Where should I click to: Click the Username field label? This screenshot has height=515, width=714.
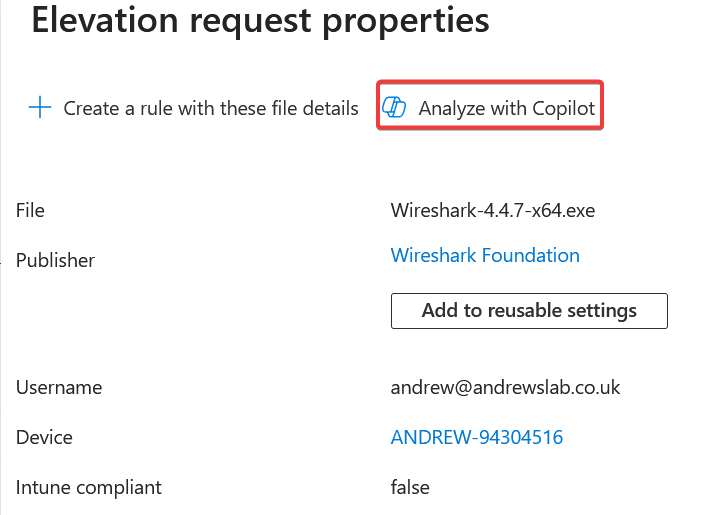point(59,388)
